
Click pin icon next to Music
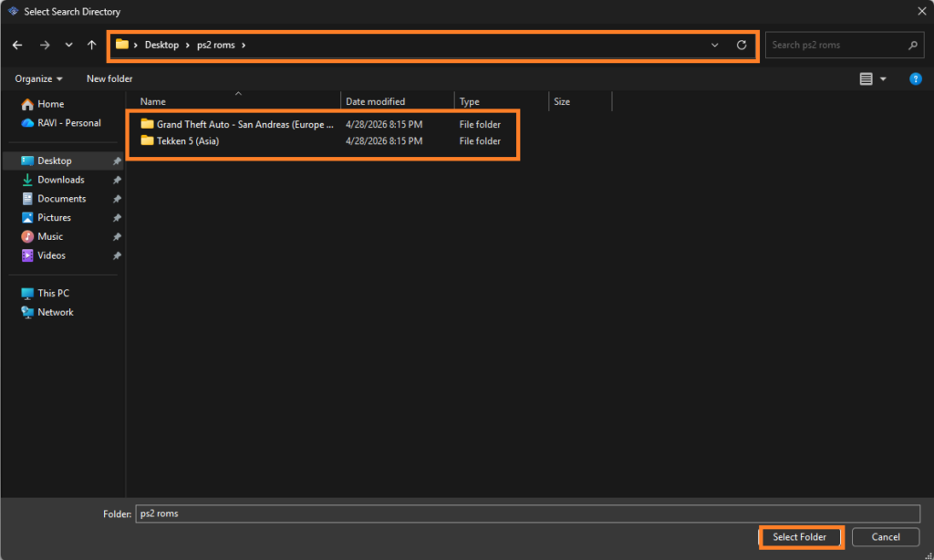point(117,237)
